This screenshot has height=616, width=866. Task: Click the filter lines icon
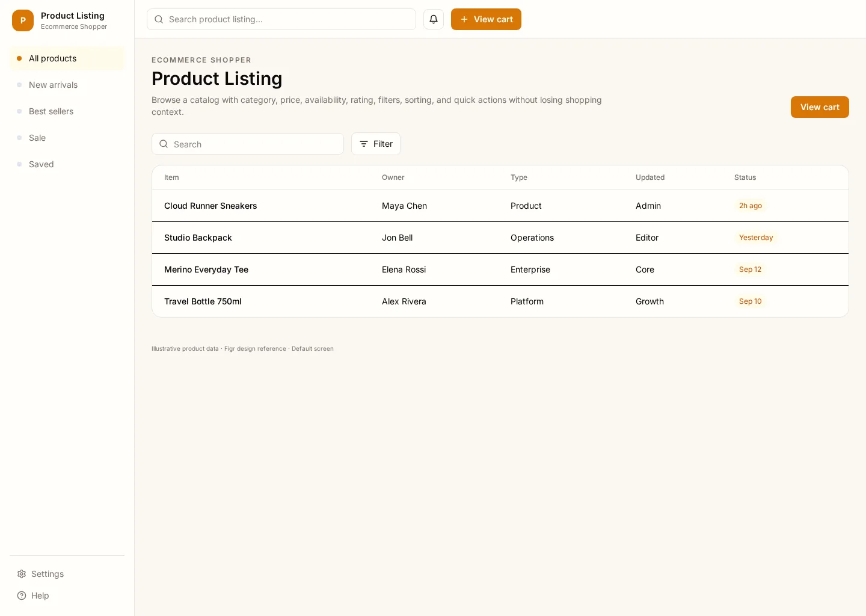[364, 144]
